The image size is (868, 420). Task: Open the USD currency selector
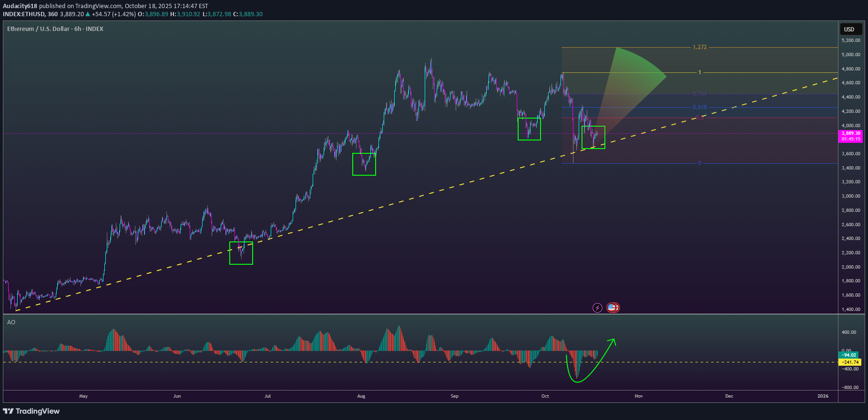click(849, 29)
